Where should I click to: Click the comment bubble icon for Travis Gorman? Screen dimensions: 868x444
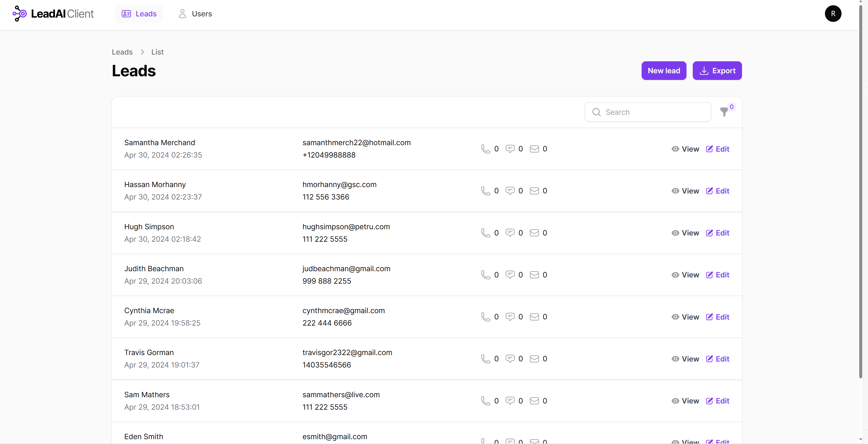coord(510,359)
